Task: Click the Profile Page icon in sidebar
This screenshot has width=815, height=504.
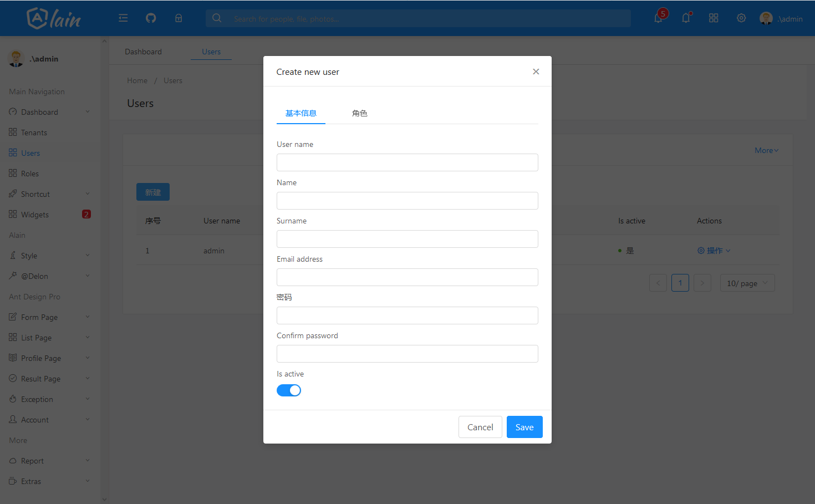Action: coord(13,358)
